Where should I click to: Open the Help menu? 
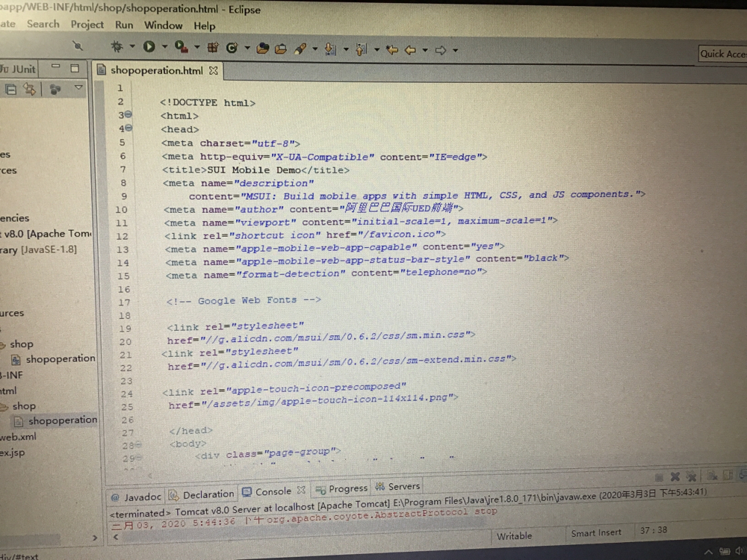(x=205, y=25)
